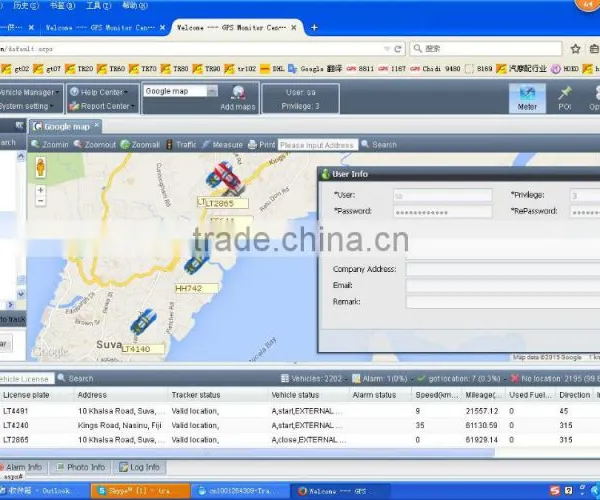Click the vehicle list Search button
600x500 pixels.
coord(75,378)
